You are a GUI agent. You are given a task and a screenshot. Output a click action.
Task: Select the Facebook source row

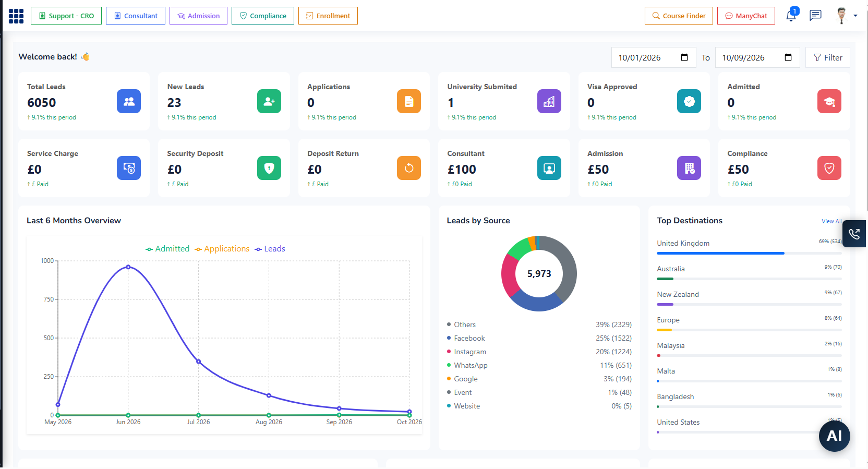[x=539, y=338]
